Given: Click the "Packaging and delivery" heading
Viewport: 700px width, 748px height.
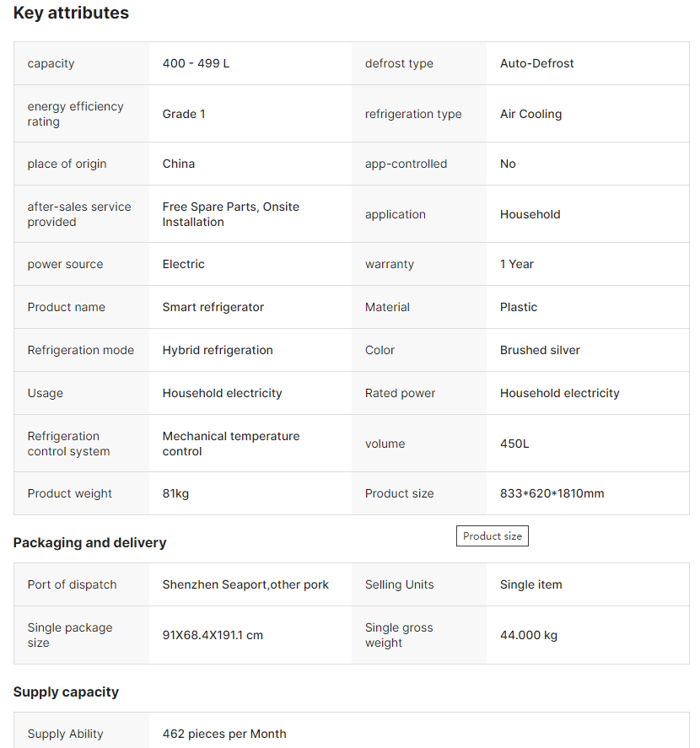Looking at the screenshot, I should 89,542.
